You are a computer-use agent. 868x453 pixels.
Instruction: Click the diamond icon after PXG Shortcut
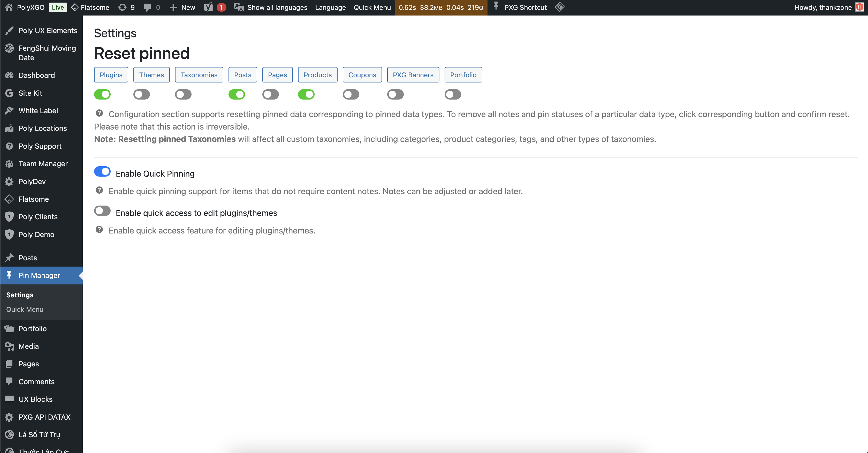(x=560, y=7)
